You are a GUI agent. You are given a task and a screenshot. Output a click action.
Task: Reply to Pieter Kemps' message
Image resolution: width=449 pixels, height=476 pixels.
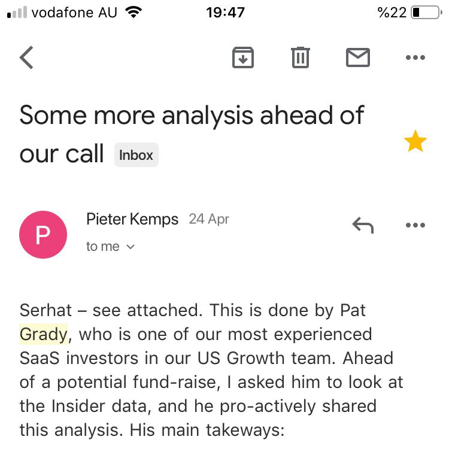tap(363, 225)
